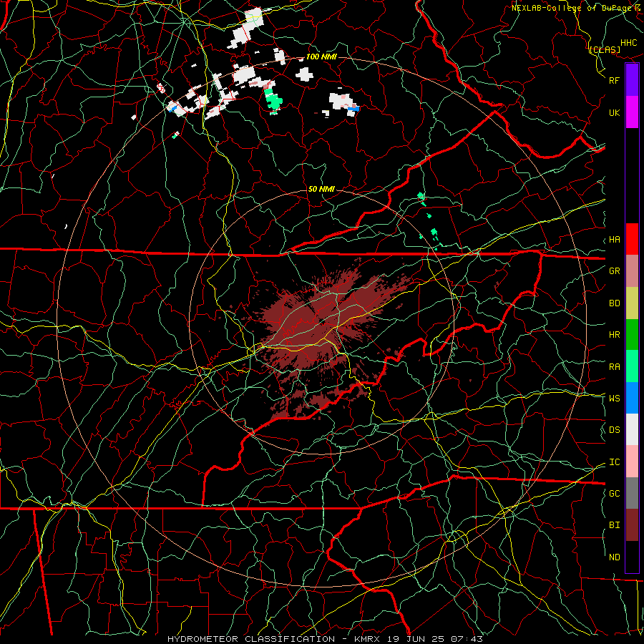Click the WS legend label
Viewport: 644px width, 644px height.
pos(614,398)
